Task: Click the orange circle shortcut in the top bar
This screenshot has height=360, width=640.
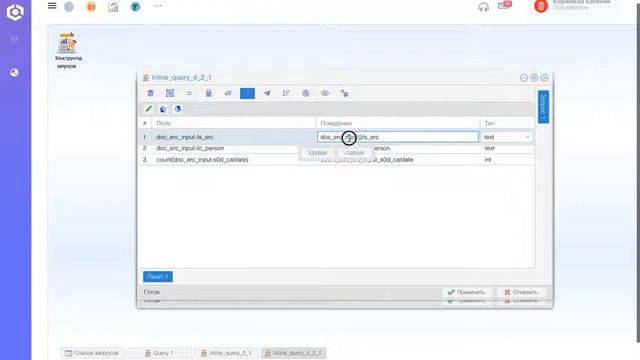Action: (91, 7)
